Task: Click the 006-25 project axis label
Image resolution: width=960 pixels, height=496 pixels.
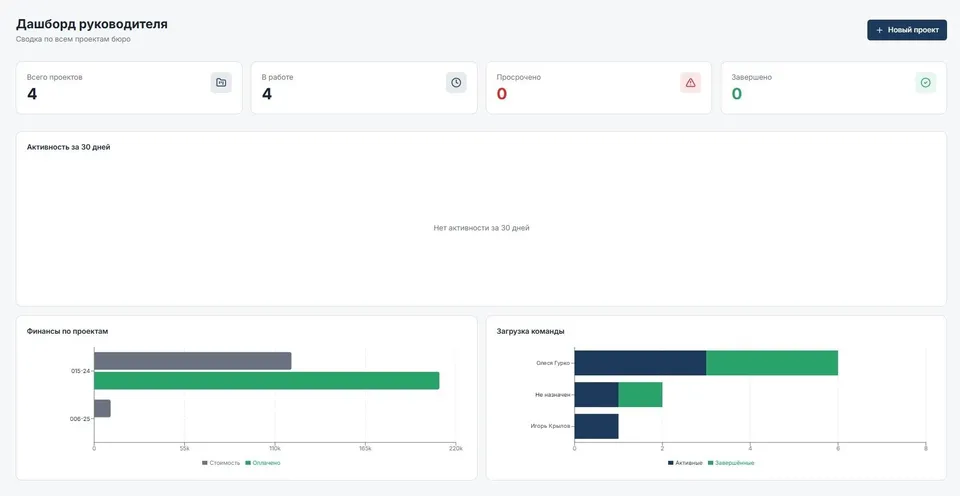Action: 80,419
